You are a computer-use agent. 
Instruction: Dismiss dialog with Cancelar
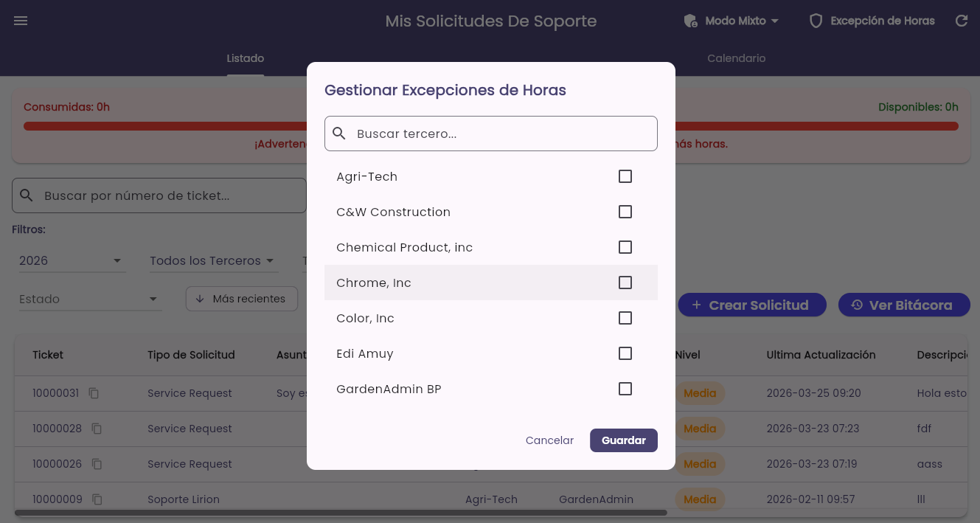549,440
